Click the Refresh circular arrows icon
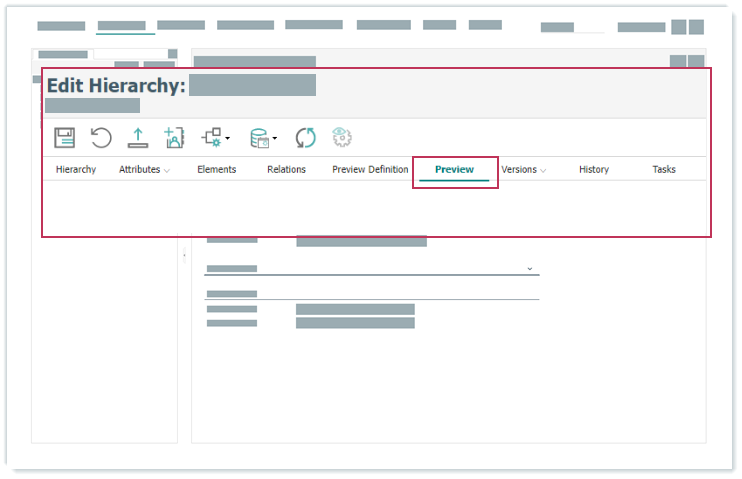 pos(305,138)
